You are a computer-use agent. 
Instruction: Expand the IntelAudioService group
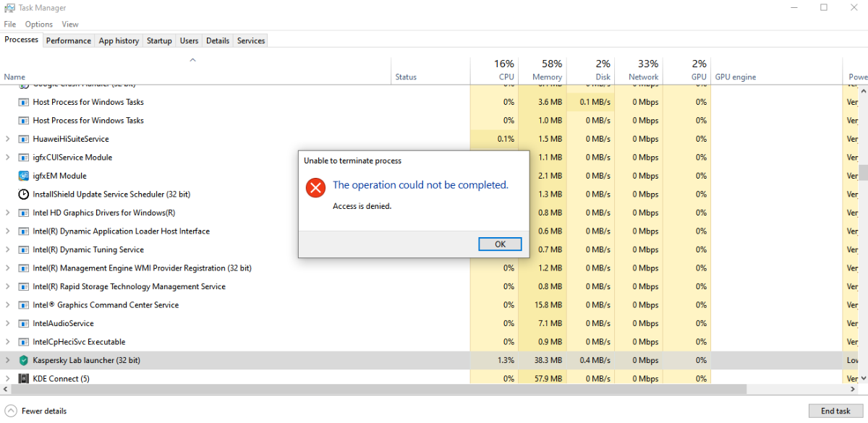coord(7,324)
